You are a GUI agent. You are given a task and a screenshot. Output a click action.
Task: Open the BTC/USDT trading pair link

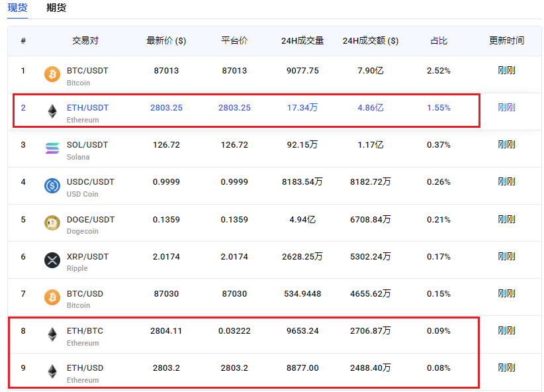point(87,70)
